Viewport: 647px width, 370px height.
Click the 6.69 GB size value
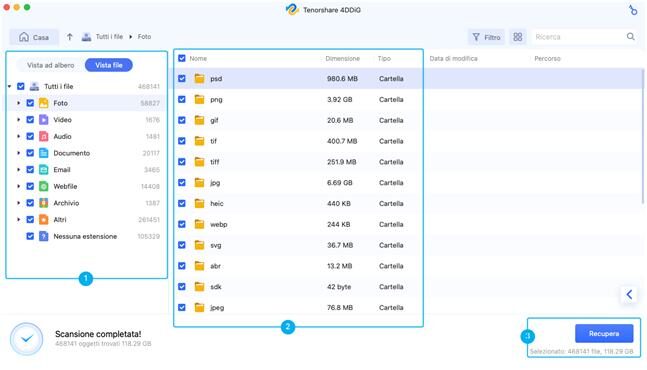tap(340, 182)
